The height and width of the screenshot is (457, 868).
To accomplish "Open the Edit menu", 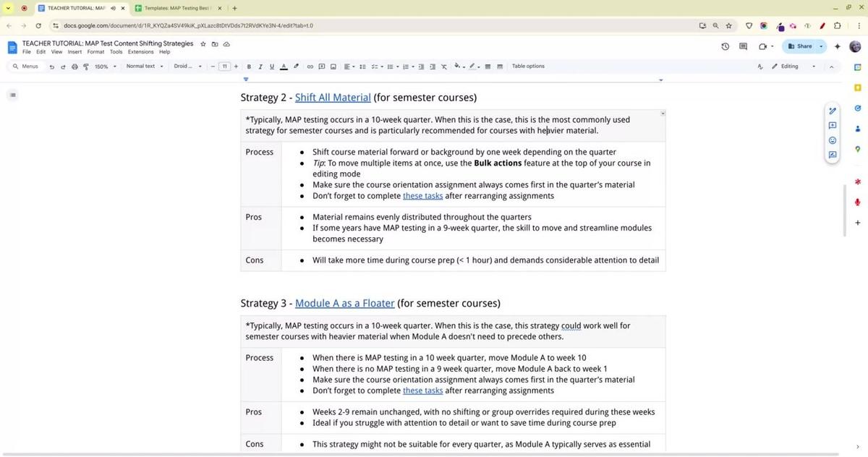I will tap(41, 52).
